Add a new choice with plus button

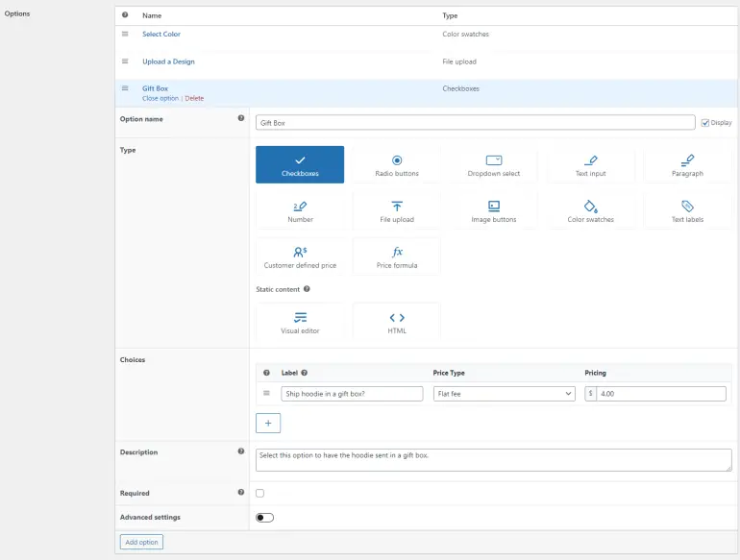(268, 424)
